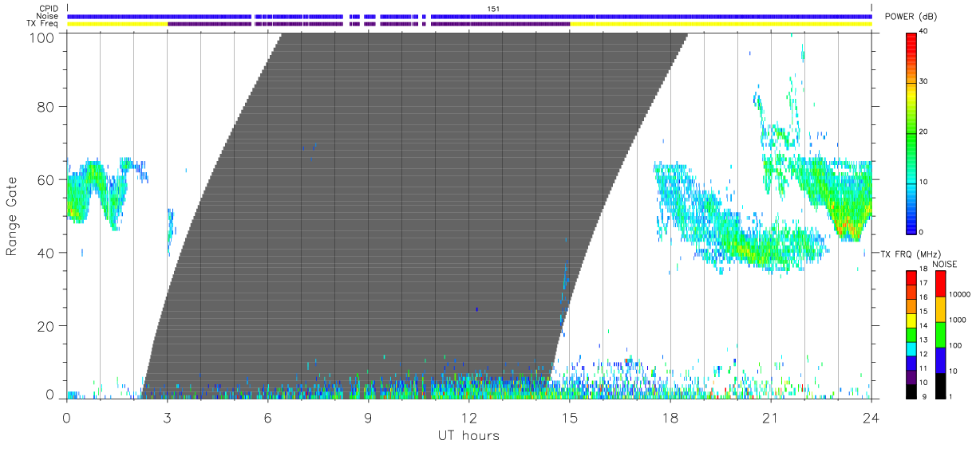Click y-axis tick label '60'
Viewport: 980px width, 452px height.
click(x=47, y=179)
